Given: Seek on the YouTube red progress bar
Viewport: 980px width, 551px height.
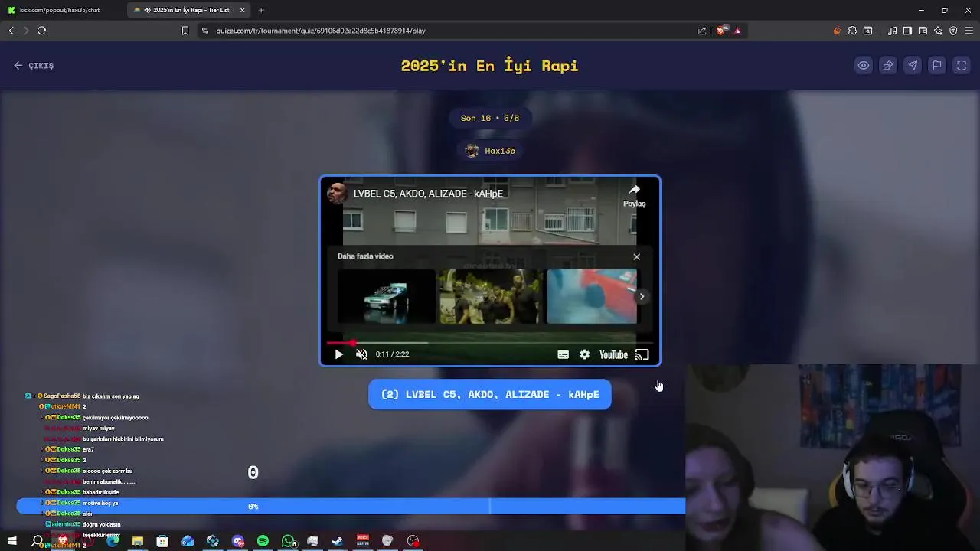Looking at the screenshot, I should coord(490,342).
